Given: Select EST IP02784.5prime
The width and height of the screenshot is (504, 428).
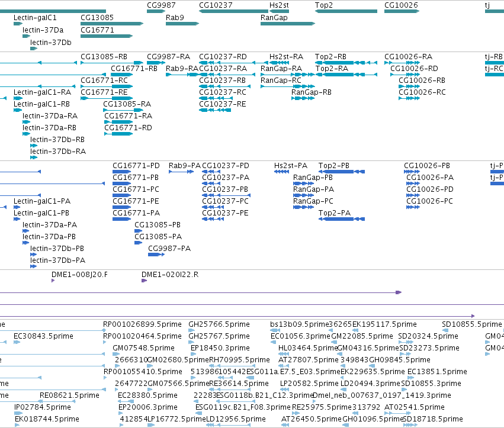Looking at the screenshot, I should (43, 407).
